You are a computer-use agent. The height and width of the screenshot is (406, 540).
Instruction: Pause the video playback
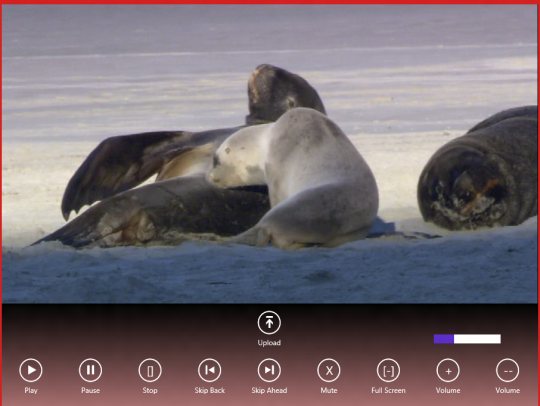pyautogui.click(x=90, y=370)
